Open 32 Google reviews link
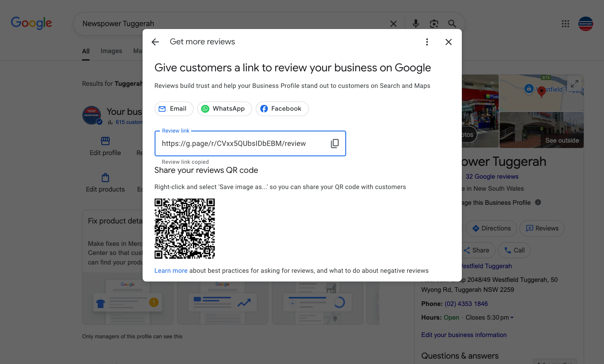The width and height of the screenshot is (604, 364). pos(492,177)
